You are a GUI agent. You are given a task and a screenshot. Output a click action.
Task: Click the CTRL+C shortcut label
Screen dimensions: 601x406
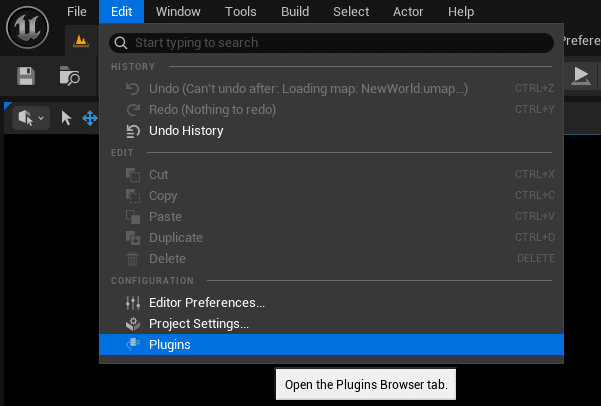point(535,196)
